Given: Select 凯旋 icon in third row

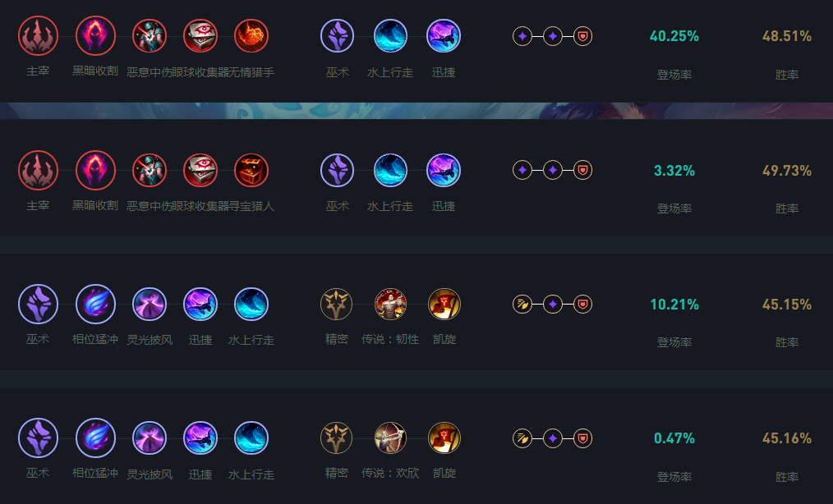Looking at the screenshot, I should 444,305.
